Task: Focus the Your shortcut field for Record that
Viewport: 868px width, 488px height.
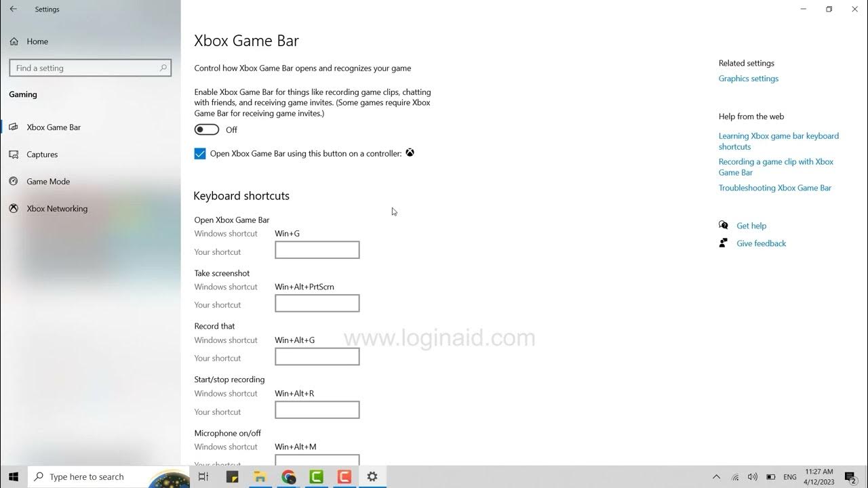Action: tap(317, 357)
